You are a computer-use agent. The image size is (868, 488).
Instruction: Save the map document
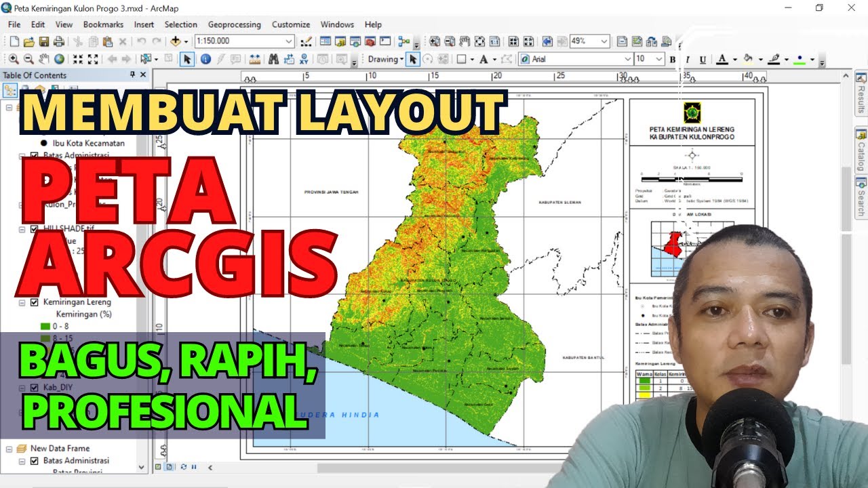44,41
